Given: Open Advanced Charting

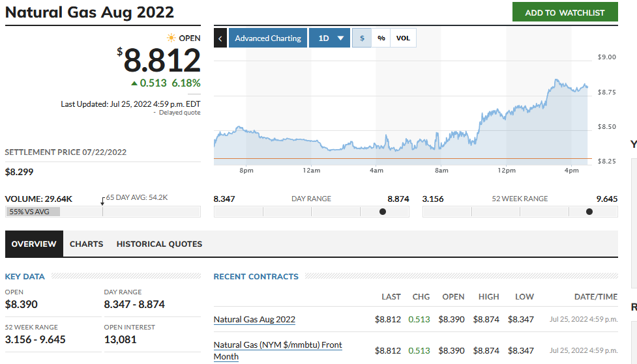Looking at the screenshot, I should [268, 38].
